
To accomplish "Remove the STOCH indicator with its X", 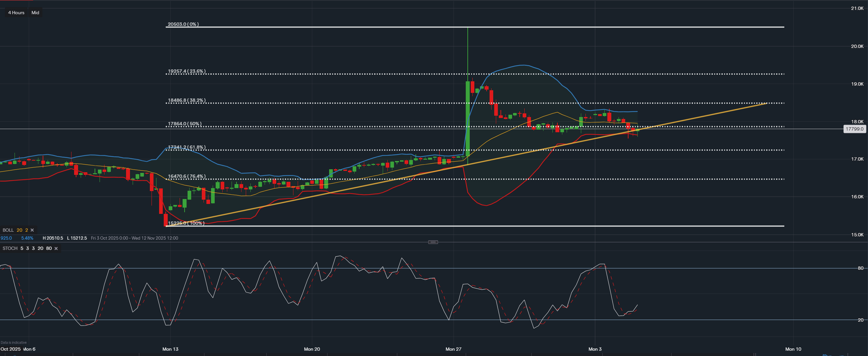I will [x=56, y=248].
